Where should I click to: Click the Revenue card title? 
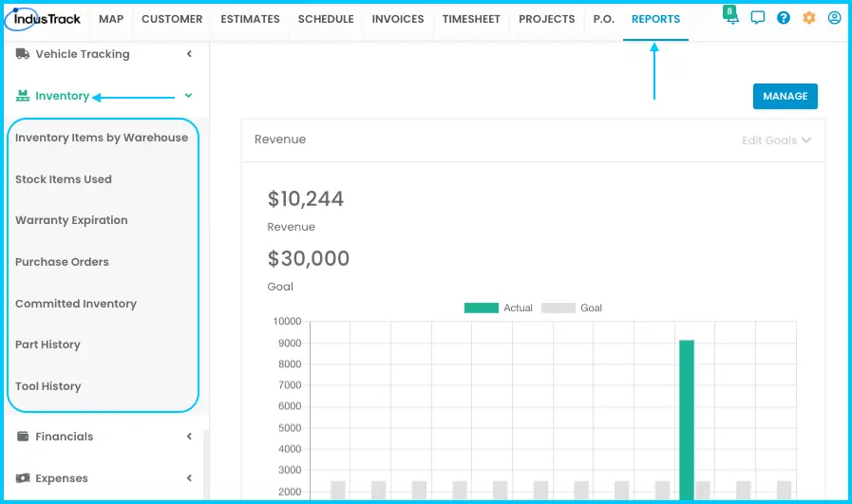280,140
